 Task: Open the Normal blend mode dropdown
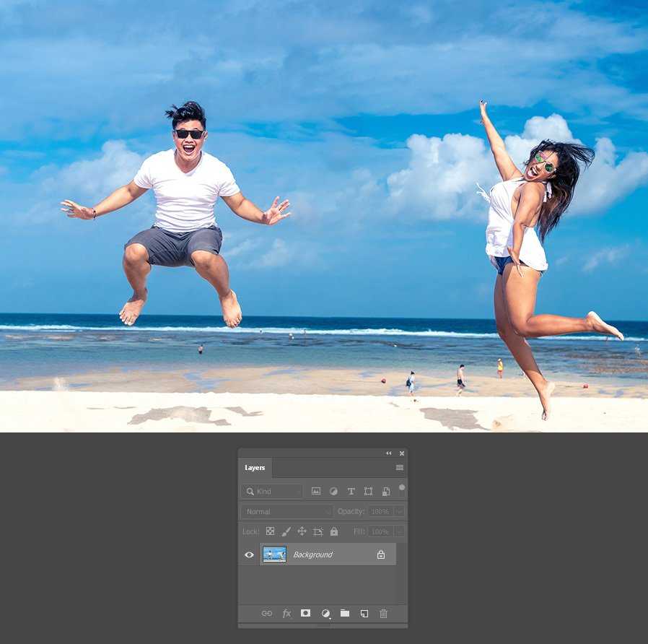click(286, 511)
